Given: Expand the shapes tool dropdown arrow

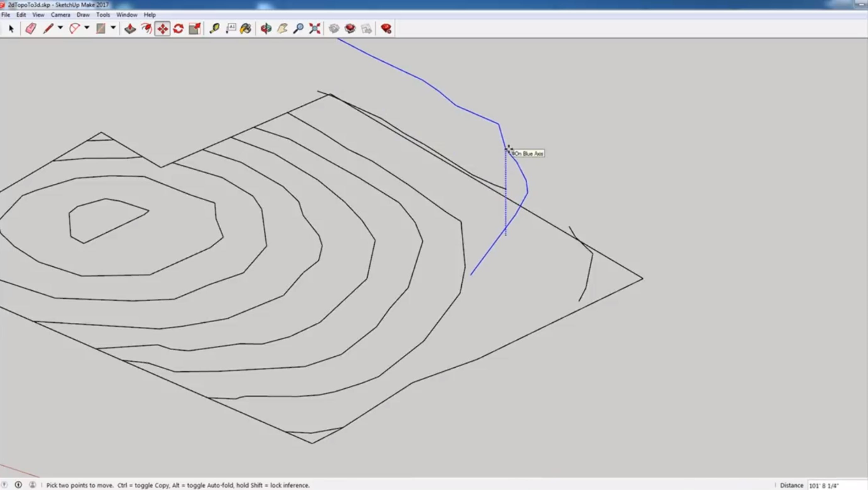Looking at the screenshot, I should (x=113, y=28).
